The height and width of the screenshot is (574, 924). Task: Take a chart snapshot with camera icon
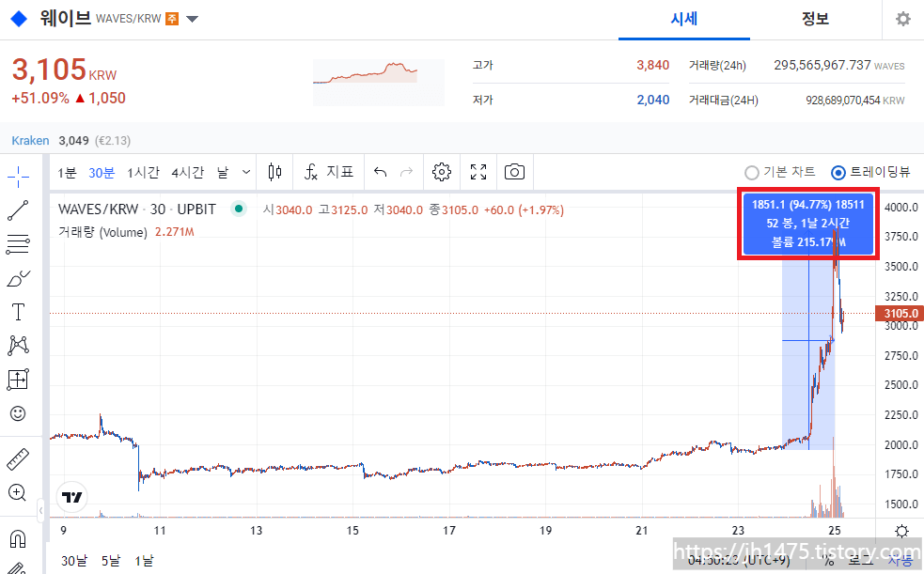point(514,172)
